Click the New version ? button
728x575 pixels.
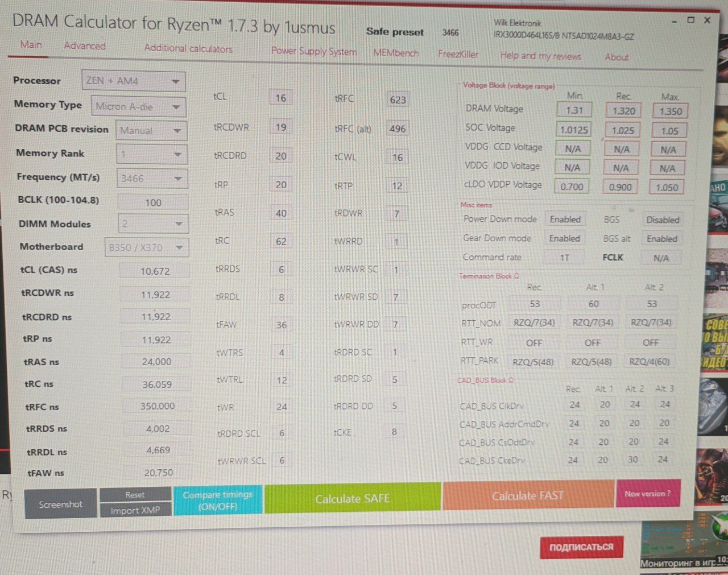coord(648,494)
